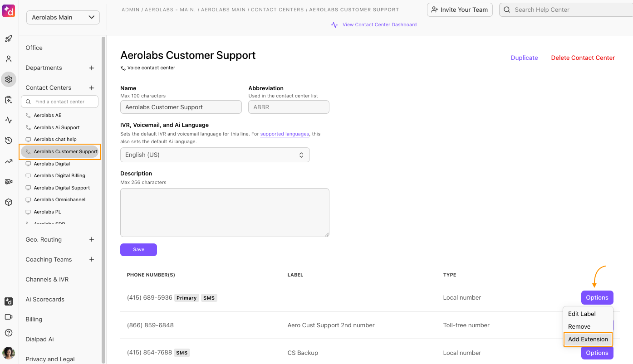This screenshot has width=633, height=364.
Task: Open the Aerolabs Main office dropdown
Action: point(63,17)
